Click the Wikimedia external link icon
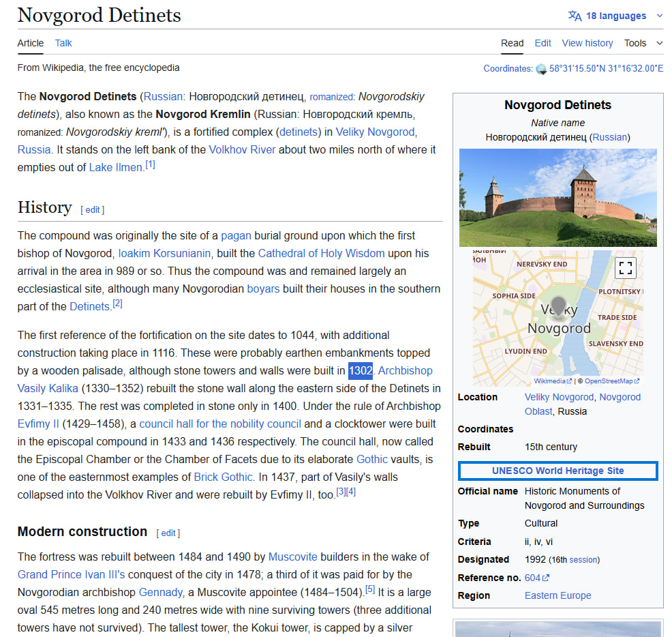The width and height of the screenshot is (672, 637). (x=569, y=381)
